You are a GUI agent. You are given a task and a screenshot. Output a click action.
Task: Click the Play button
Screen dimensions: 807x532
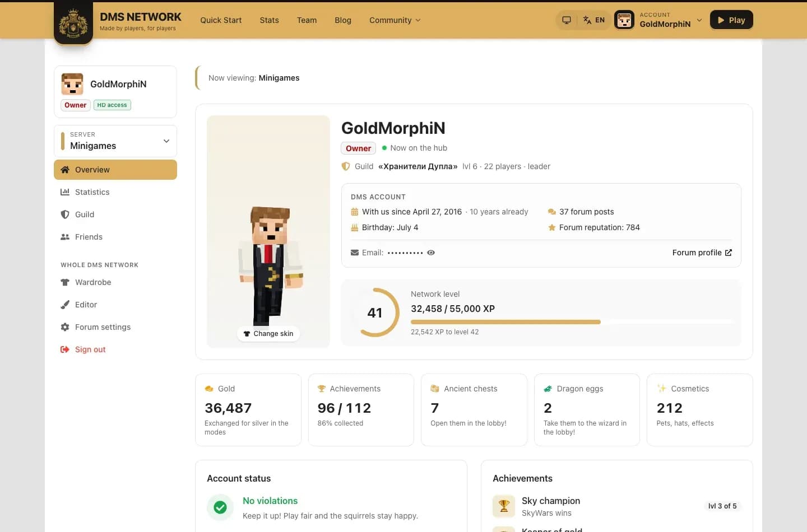(x=731, y=20)
